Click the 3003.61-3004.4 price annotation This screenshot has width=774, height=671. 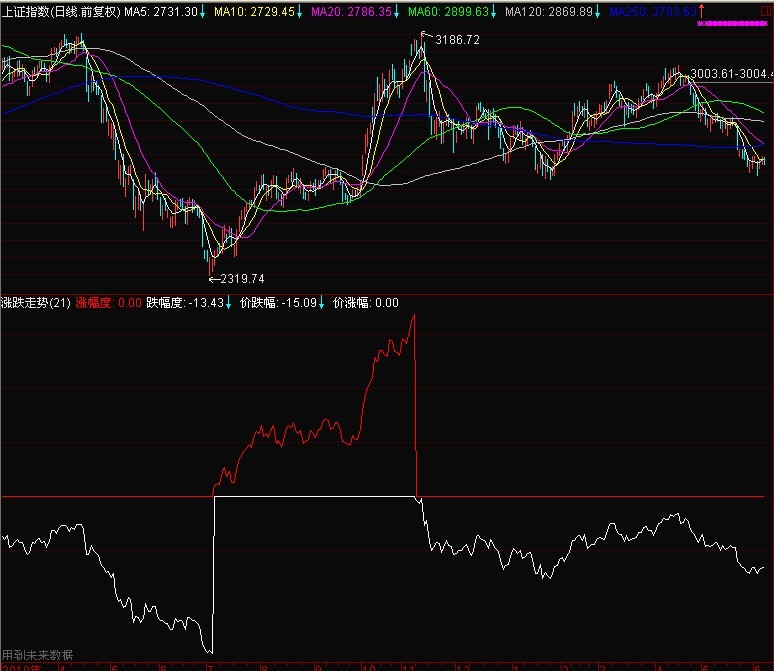pyautogui.click(x=731, y=74)
